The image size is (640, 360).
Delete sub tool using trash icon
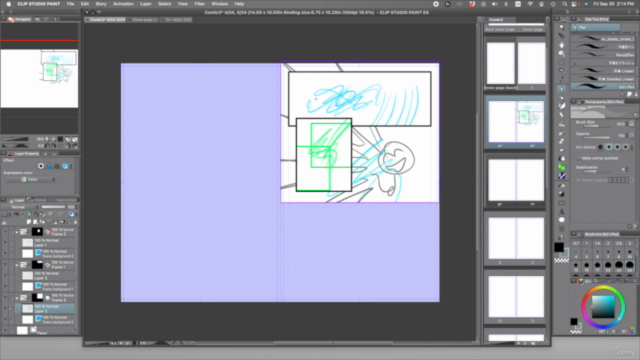click(x=636, y=94)
